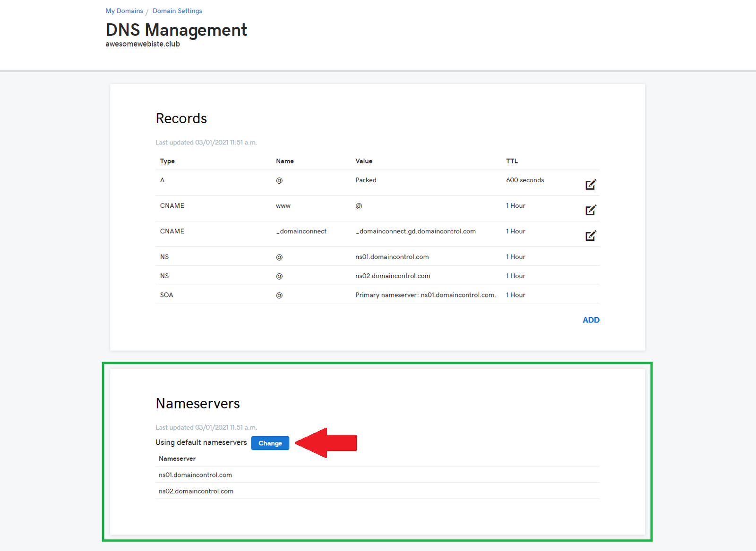Click ADD to create a new record
Screen dimensions: 756x551
pyautogui.click(x=591, y=320)
